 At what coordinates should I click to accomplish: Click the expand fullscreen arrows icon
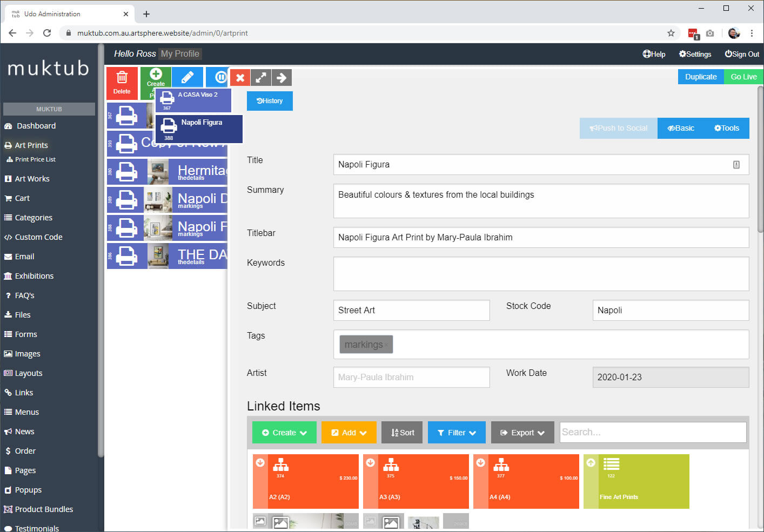coord(261,78)
